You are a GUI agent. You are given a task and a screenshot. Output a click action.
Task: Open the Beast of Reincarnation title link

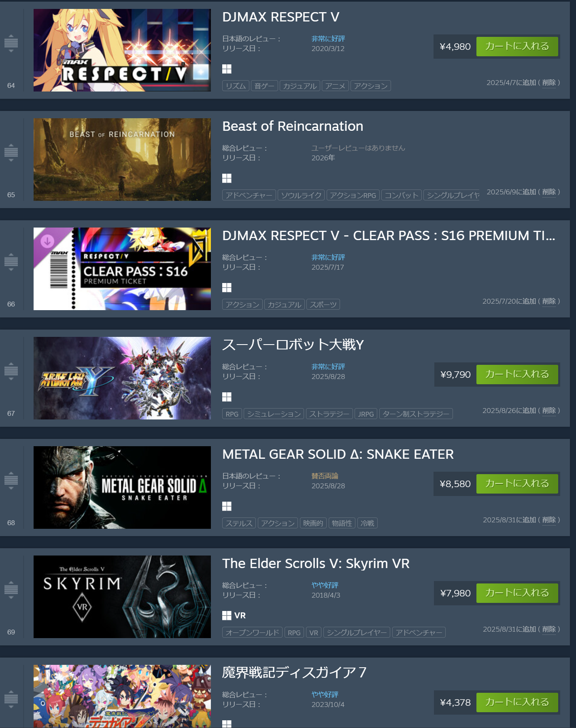(x=293, y=126)
